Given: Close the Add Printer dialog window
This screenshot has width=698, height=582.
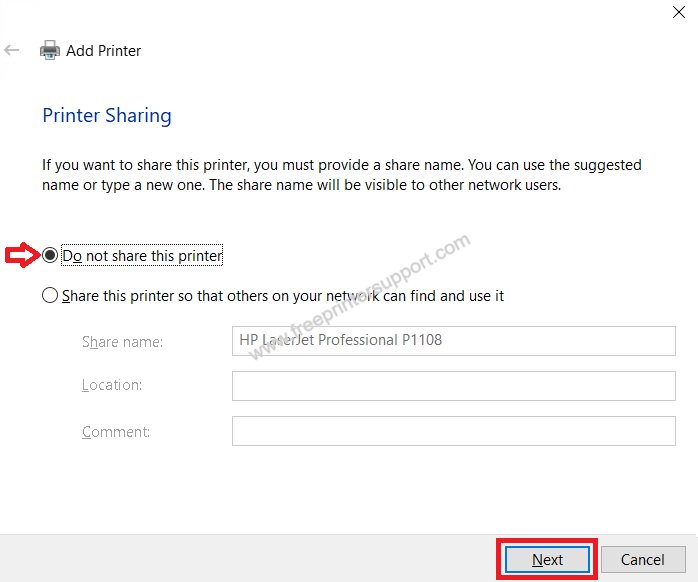Looking at the screenshot, I should click(679, 12).
